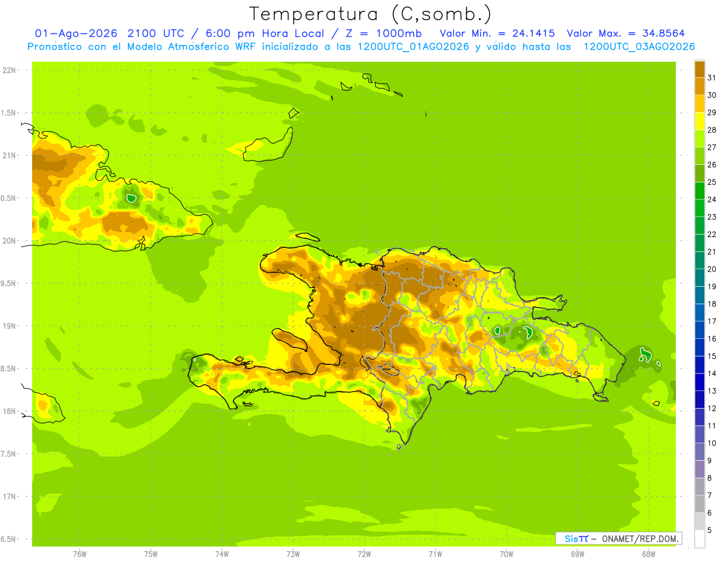Image resolution: width=728 pixels, height=562 pixels.
Task: Click the gray legend swatch between 6 and 7
Action: click(699, 504)
